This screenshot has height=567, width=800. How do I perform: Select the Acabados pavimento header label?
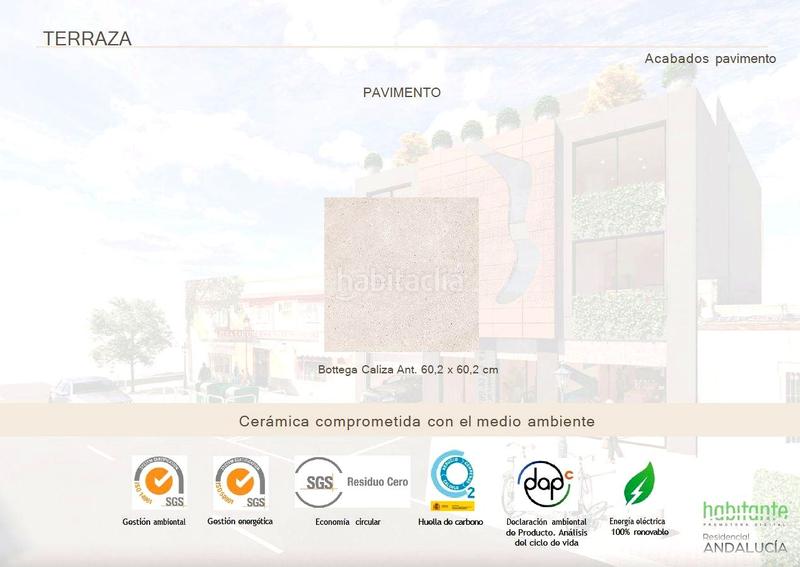[x=710, y=59]
